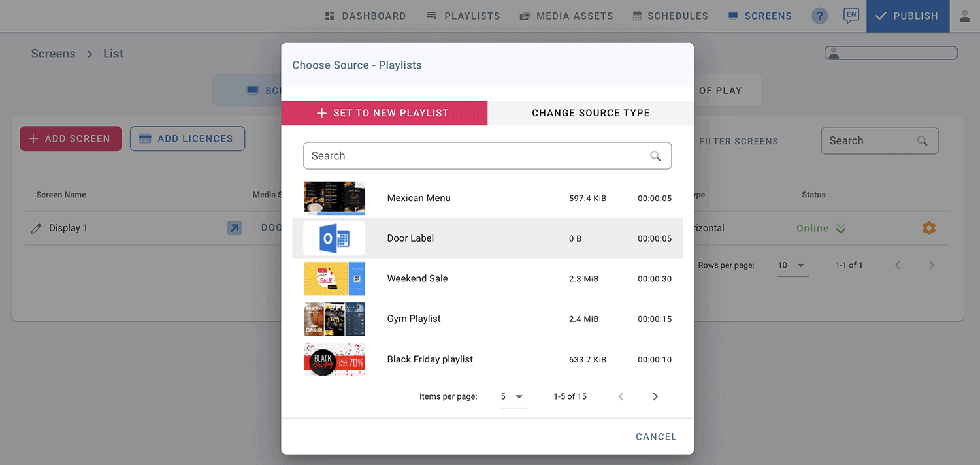Go to the Schedules menu
980x465 pixels.
670,16
